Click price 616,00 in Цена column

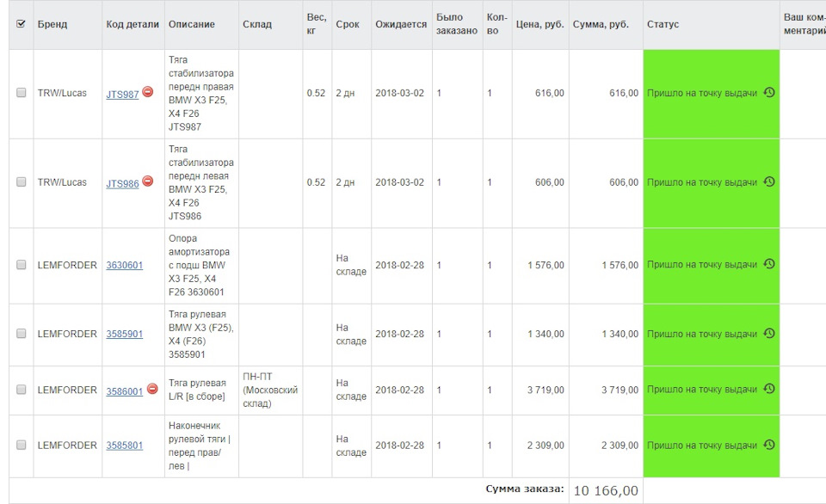tap(550, 93)
